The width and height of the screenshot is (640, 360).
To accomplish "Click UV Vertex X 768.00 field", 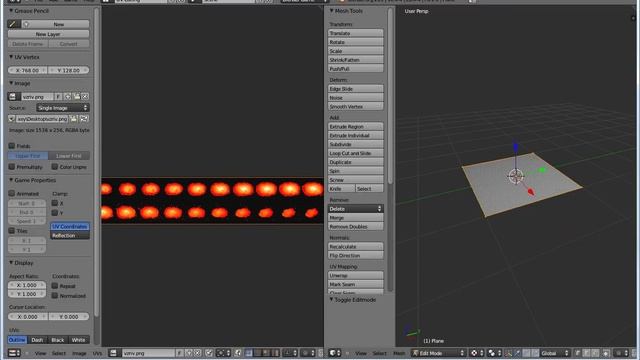I will 28,70.
